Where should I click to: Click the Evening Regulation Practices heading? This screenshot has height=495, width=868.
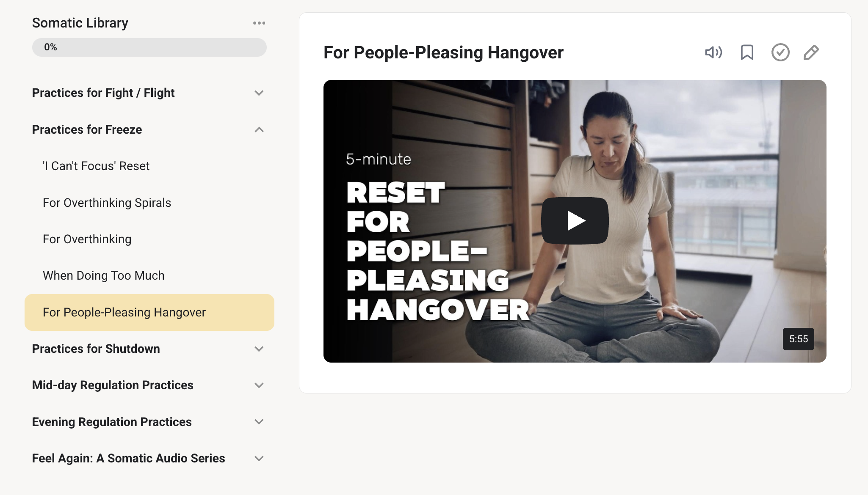112,422
